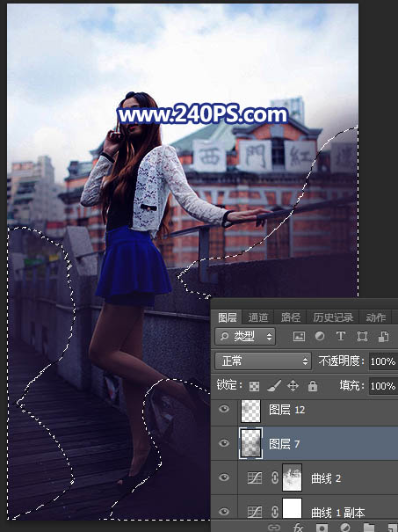Viewport: 398px width, 532px height.
Task: Toggle mask link icon on 曲线 2
Action: point(275,477)
